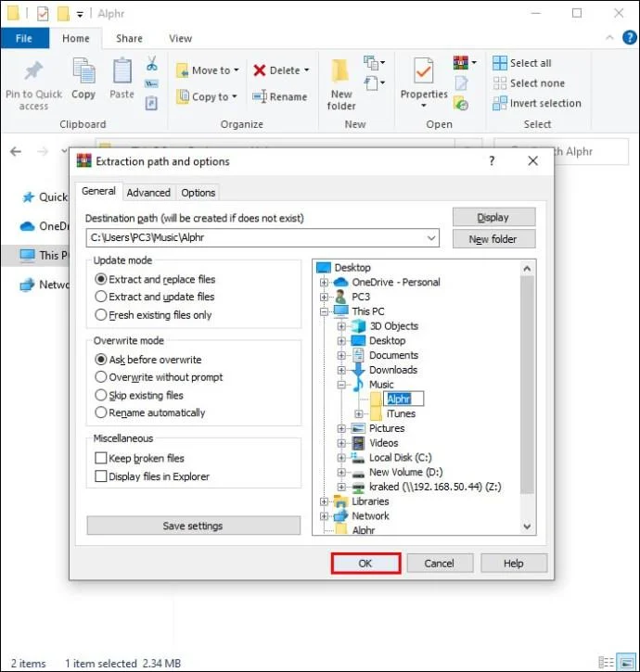Screen dimensions: 640x672
Task: Click the red Delete X icon
Action: click(260, 70)
